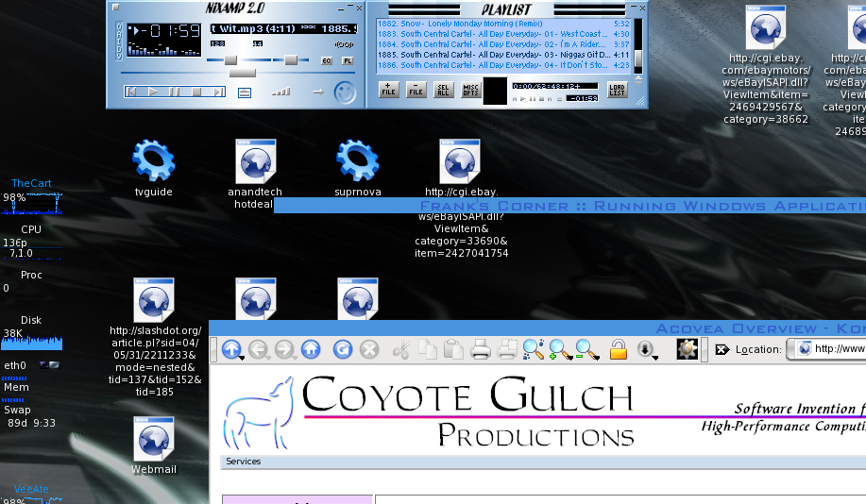Click the Konqueror Stop loading icon
Viewport: 866px width, 504px height.
pyautogui.click(x=369, y=349)
